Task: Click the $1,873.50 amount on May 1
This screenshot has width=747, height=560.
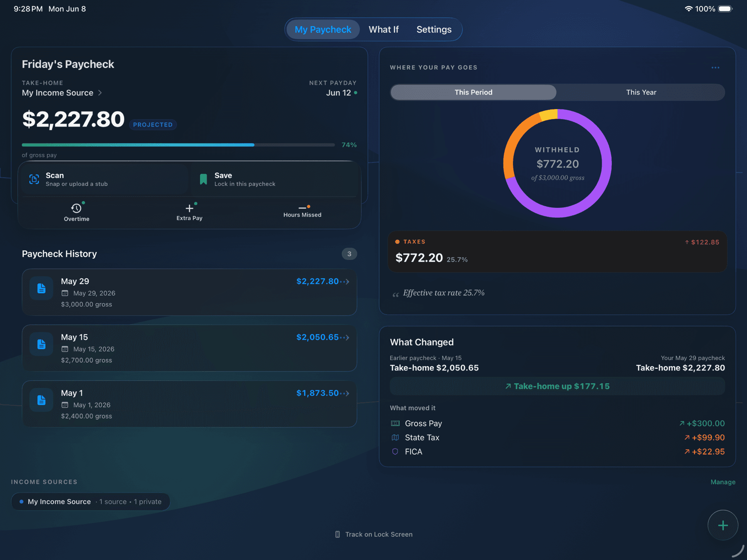Action: pyautogui.click(x=317, y=393)
